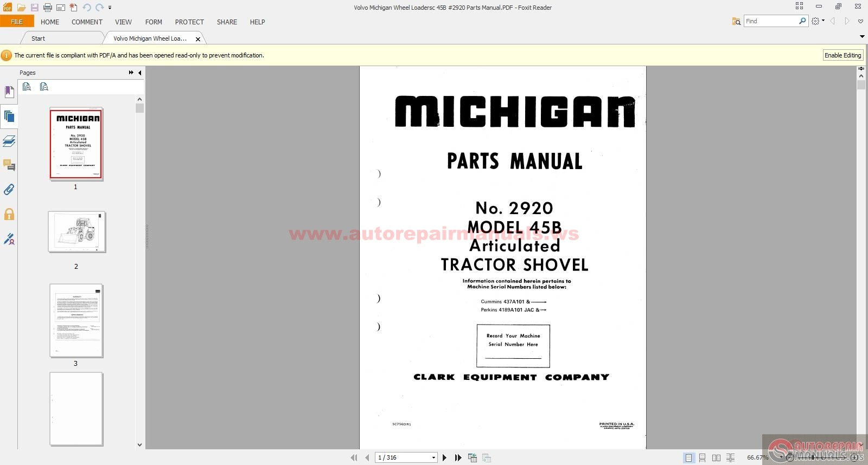
Task: Click the advanced folder search icon
Action: [736, 21]
